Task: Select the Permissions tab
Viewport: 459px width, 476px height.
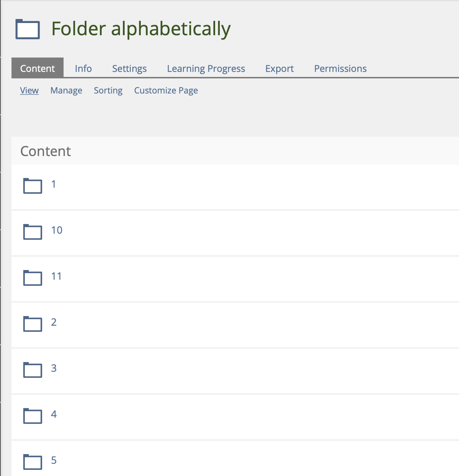Action: tap(340, 68)
